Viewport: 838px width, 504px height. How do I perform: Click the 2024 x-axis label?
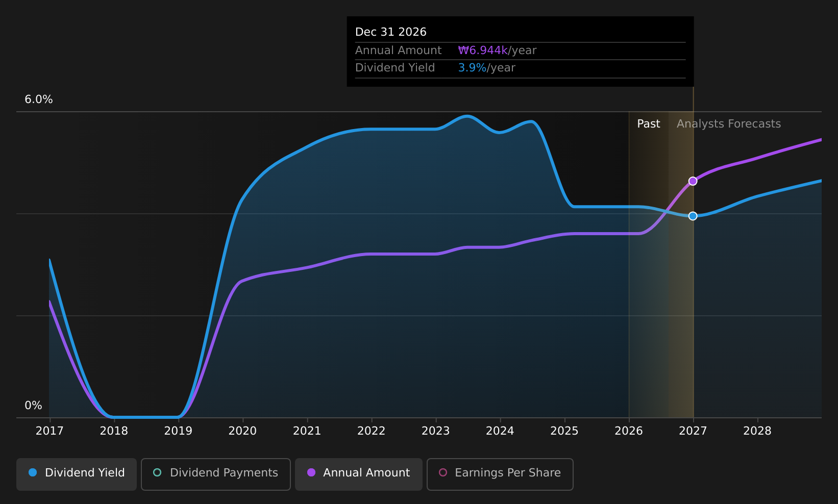[500, 431]
